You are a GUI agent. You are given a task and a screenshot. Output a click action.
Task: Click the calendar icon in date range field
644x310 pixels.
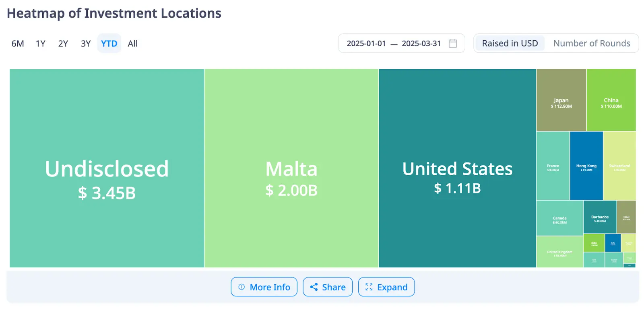tap(453, 43)
